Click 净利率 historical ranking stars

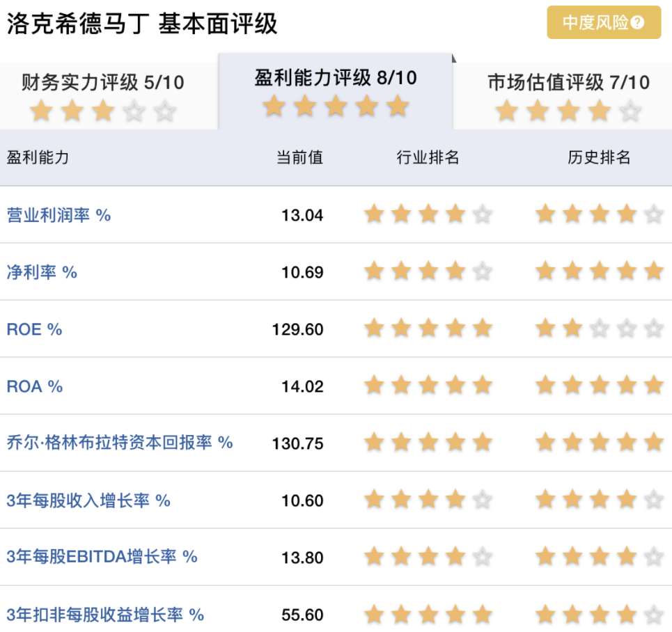[x=600, y=271]
